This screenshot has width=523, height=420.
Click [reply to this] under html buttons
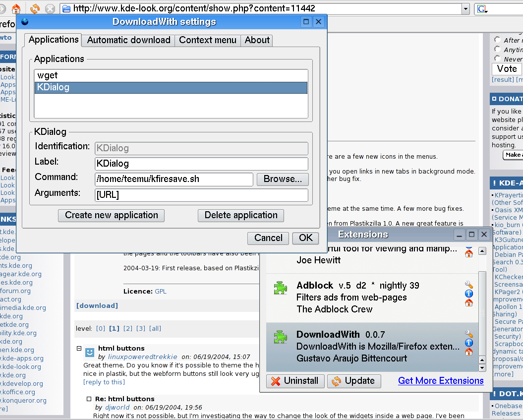coord(104,382)
